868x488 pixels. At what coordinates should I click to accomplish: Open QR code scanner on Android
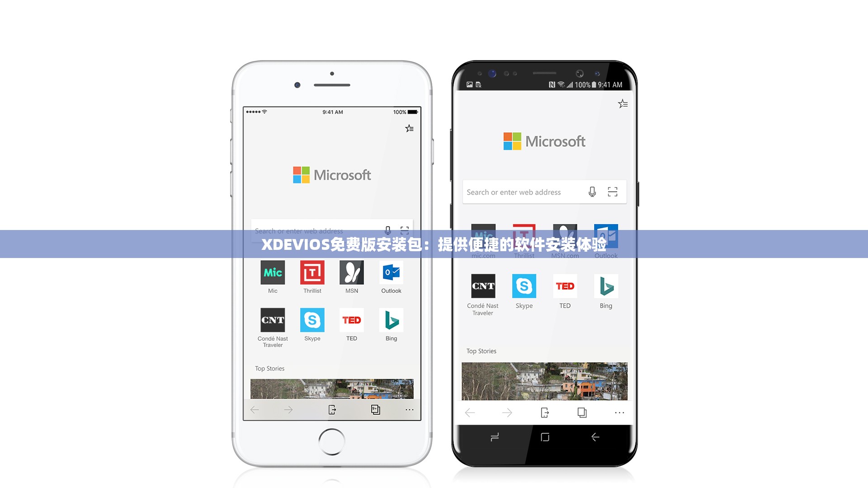(613, 192)
